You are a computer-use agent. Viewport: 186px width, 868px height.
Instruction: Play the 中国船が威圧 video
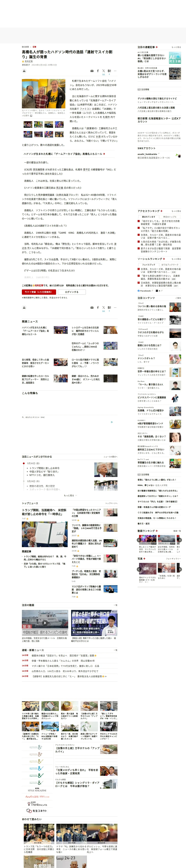click(x=45, y=623)
